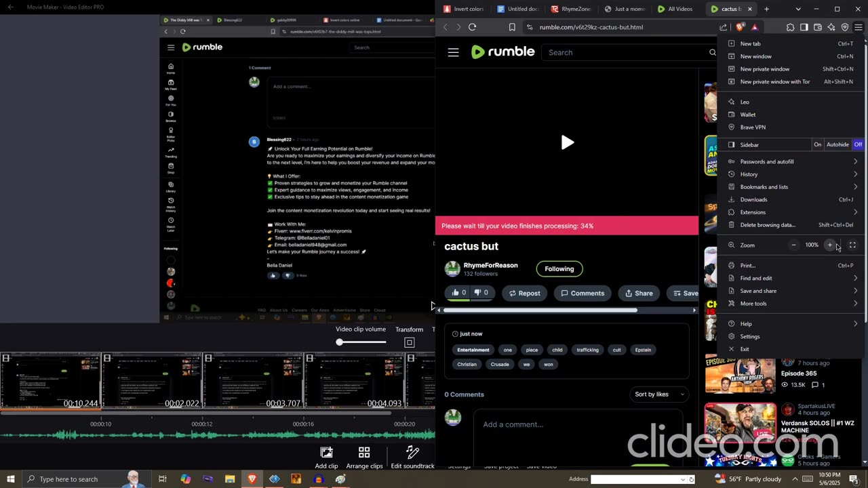This screenshot has width=868, height=488.
Task: Open Brave Wallet toolbar icon
Action: tap(818, 27)
